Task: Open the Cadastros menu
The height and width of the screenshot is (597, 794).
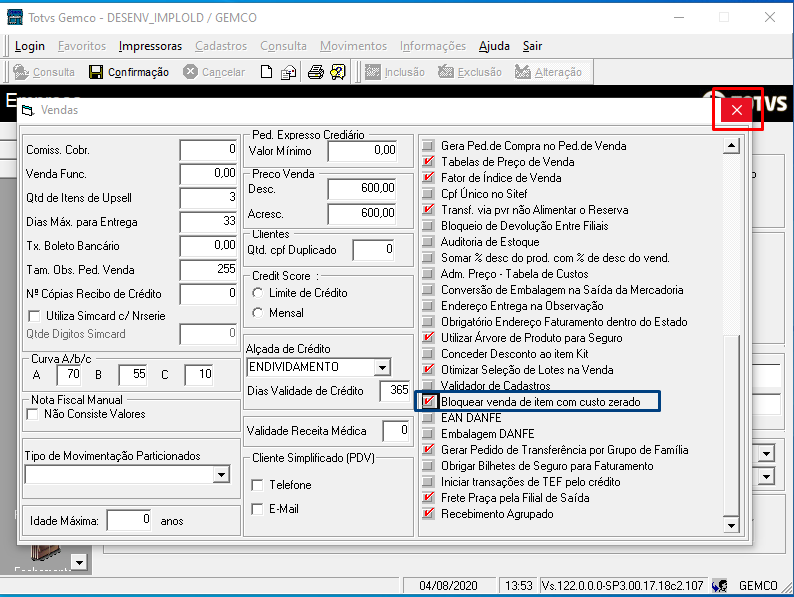Action: (x=221, y=46)
